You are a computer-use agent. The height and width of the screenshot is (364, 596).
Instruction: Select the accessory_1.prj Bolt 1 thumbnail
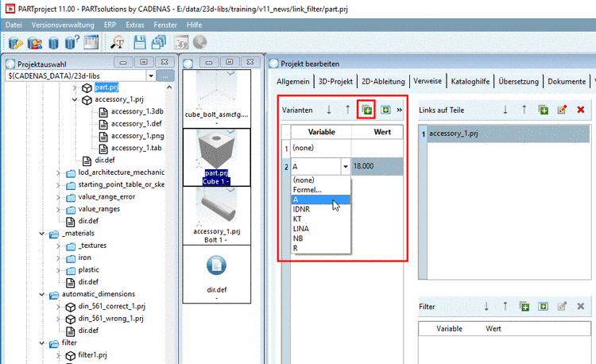click(x=216, y=216)
